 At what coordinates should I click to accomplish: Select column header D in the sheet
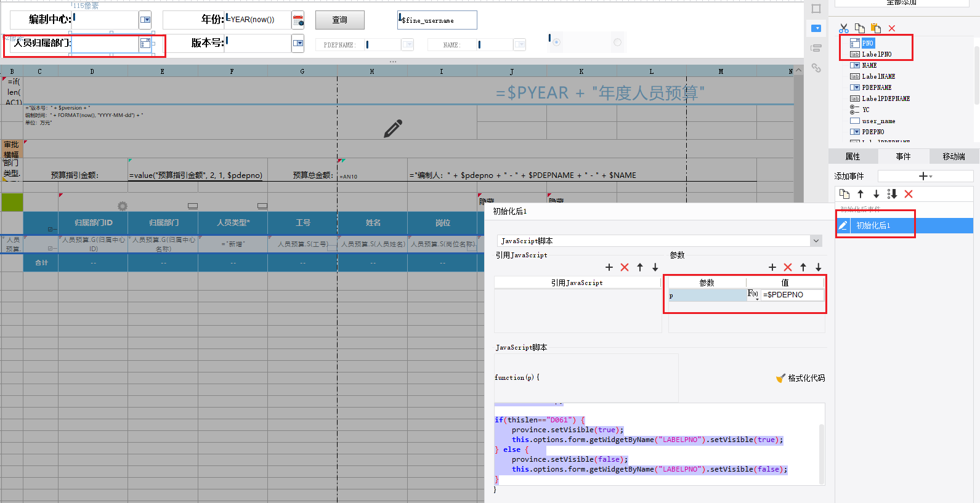(92, 71)
